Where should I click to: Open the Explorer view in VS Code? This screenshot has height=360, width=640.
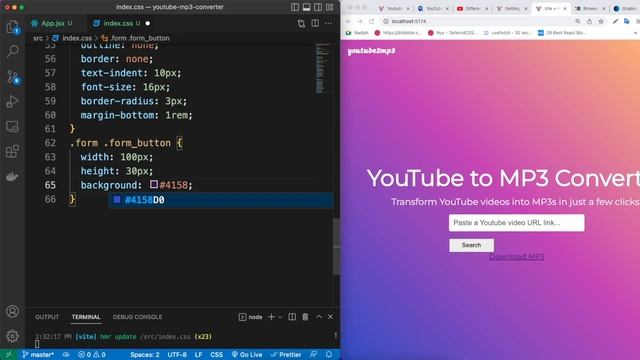[13, 27]
